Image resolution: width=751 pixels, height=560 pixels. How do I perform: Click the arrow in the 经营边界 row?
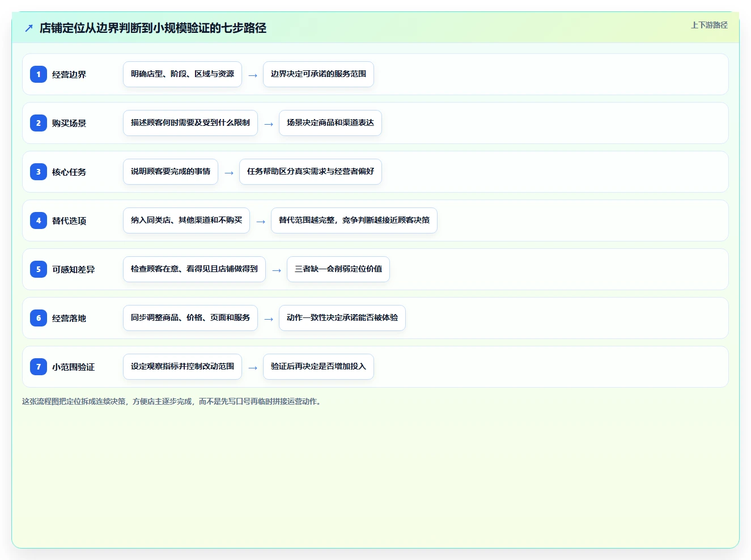253,75
